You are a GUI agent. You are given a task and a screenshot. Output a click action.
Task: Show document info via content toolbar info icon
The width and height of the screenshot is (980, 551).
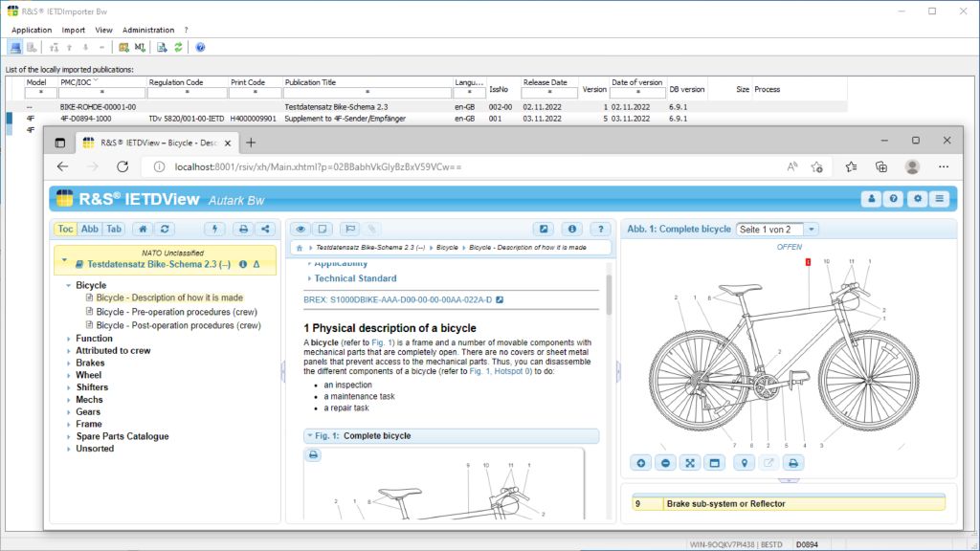pyautogui.click(x=572, y=230)
